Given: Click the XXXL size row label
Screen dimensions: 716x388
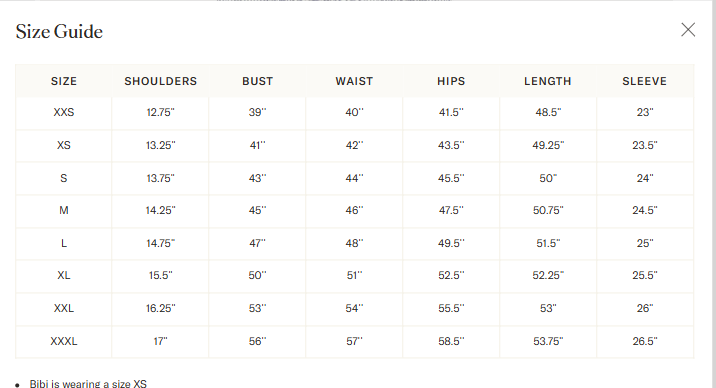Looking at the screenshot, I should coord(64,341).
